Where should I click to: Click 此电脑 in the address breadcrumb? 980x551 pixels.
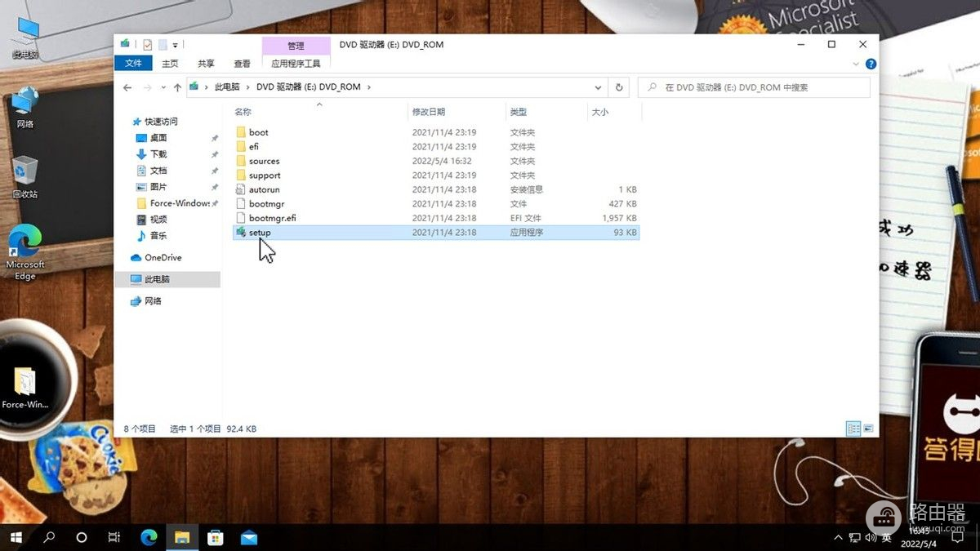coord(227,87)
